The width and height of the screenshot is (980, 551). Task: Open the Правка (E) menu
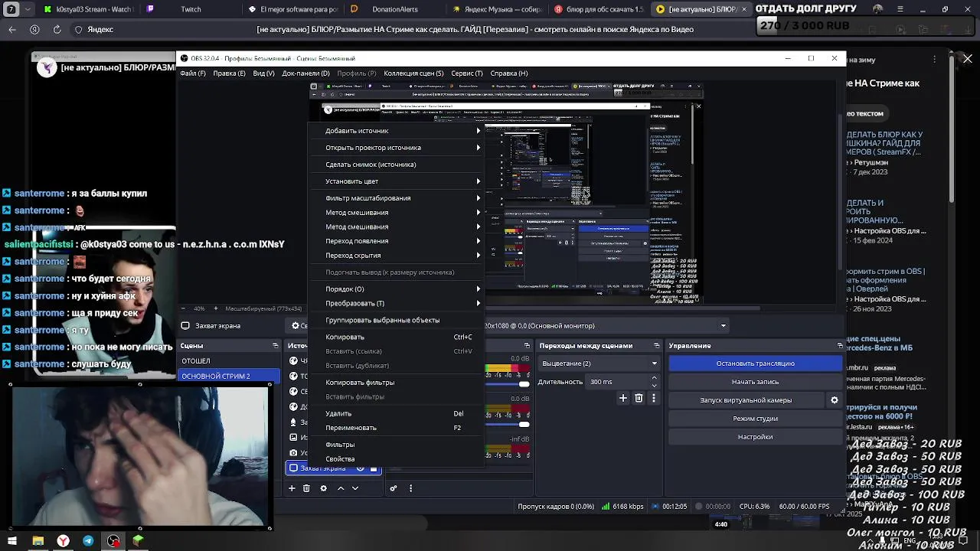229,73
